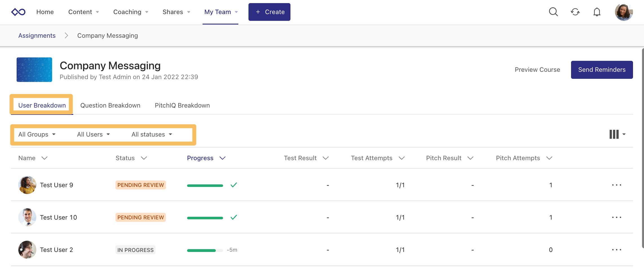
Task: Open the column chooser icon
Action: pyautogui.click(x=617, y=134)
